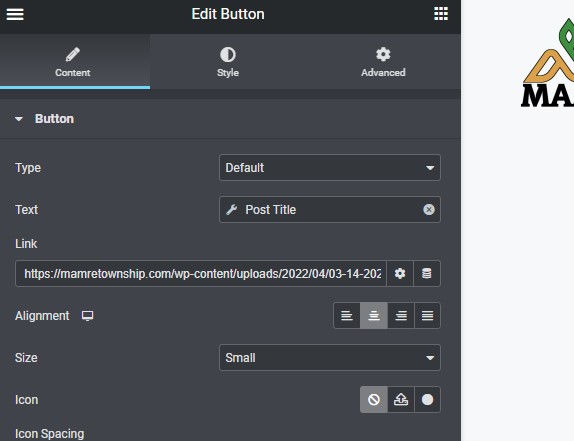Click the link options gear icon
The image size is (574, 441).
tap(400, 273)
